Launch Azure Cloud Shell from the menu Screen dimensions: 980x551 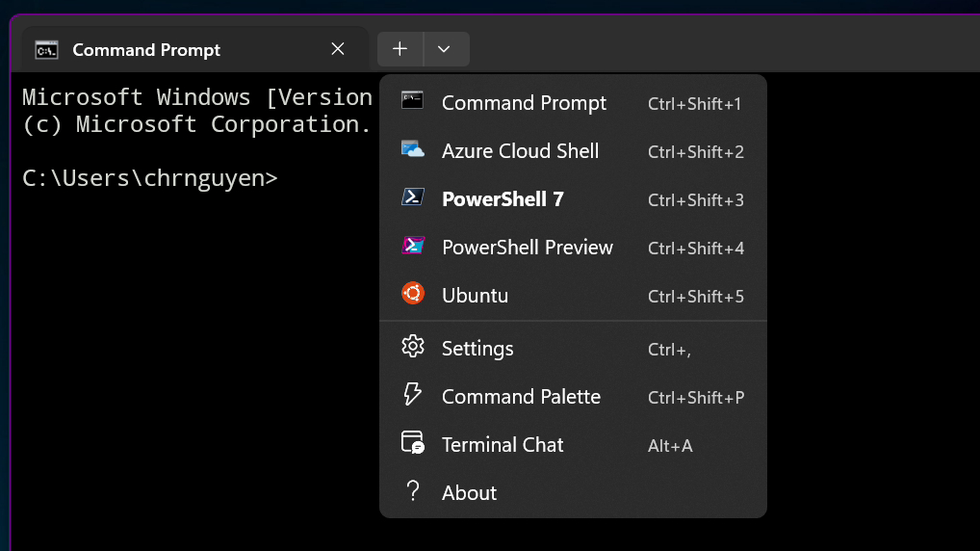[520, 151]
